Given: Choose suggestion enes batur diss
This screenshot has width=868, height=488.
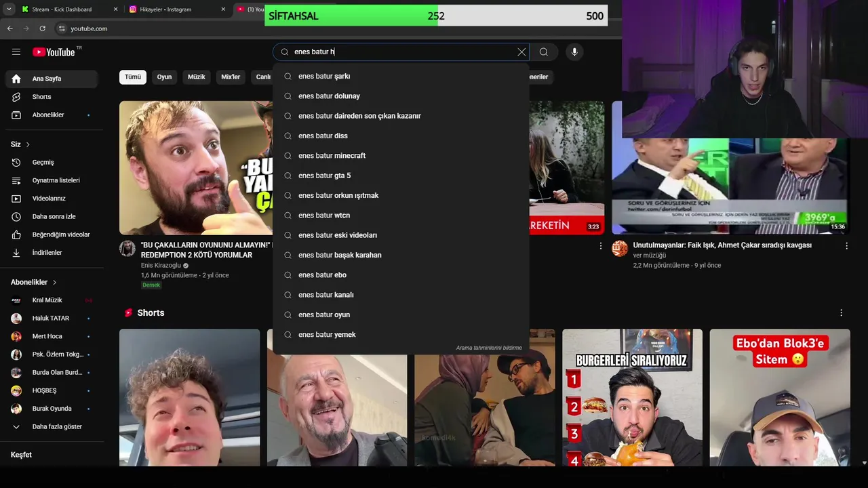Looking at the screenshot, I should click(x=401, y=136).
